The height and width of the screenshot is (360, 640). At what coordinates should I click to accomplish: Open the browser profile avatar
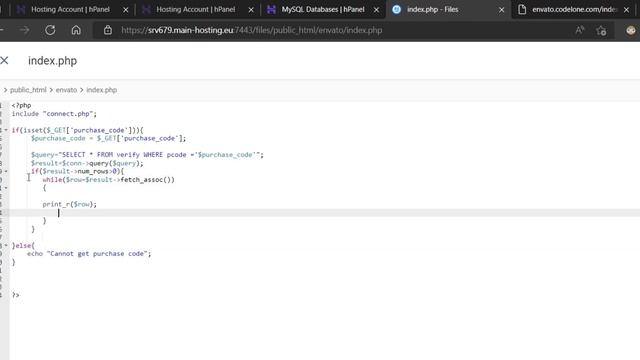(631, 30)
